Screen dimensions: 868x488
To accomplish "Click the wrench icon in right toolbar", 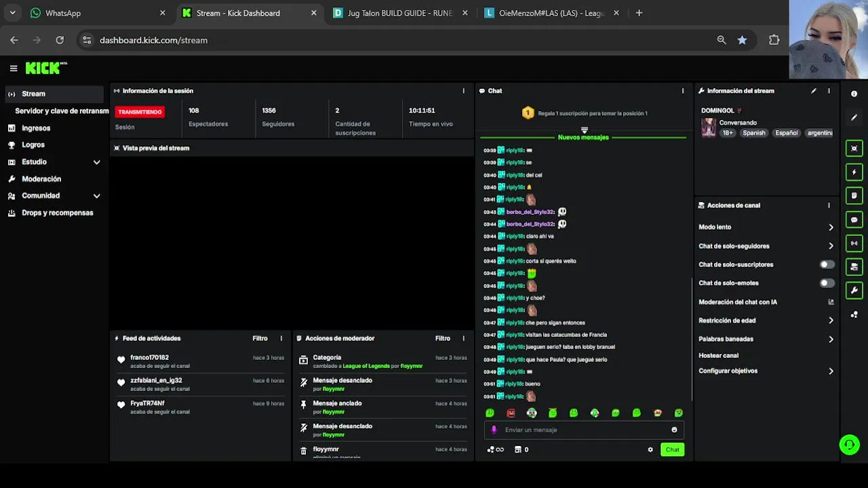I will click(854, 291).
